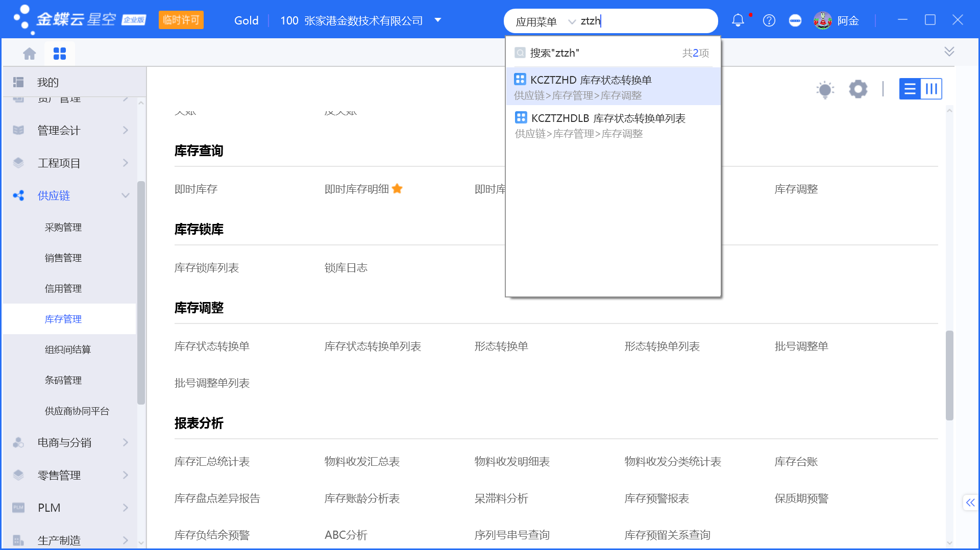Screen dimensions: 980x550
Task: Click the home icon in the toolbar
Action: (29, 53)
